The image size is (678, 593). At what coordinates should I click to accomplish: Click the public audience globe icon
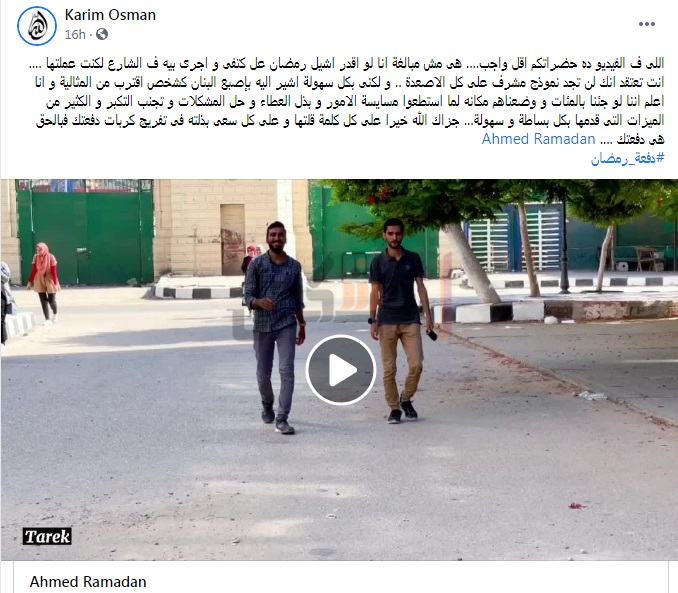pyautogui.click(x=102, y=34)
